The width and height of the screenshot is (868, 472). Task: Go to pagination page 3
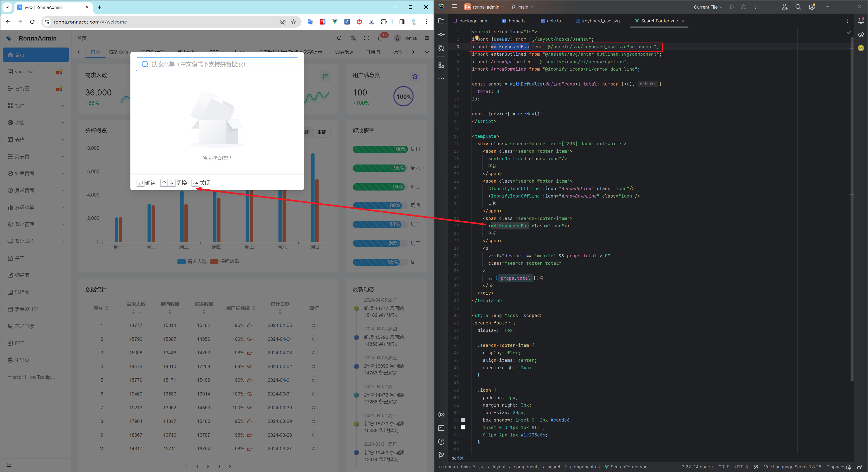coord(219,466)
